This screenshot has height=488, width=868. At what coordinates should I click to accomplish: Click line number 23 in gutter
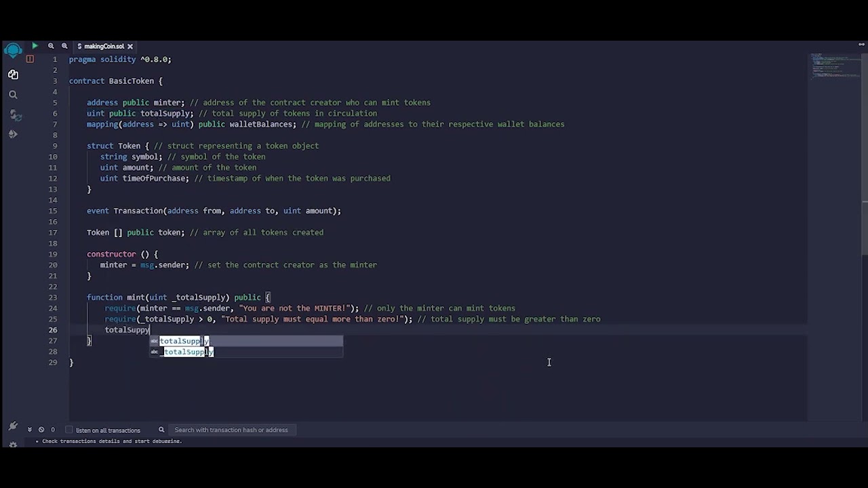click(53, 298)
